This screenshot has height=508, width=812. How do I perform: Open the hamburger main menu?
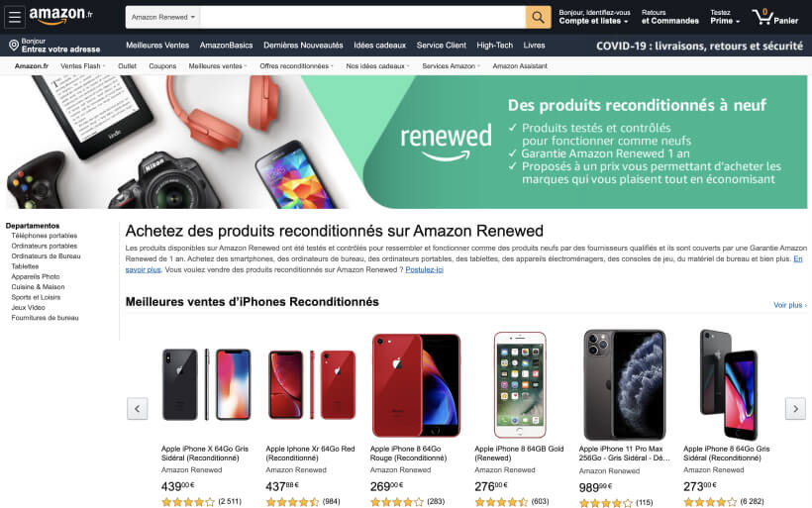point(15,17)
